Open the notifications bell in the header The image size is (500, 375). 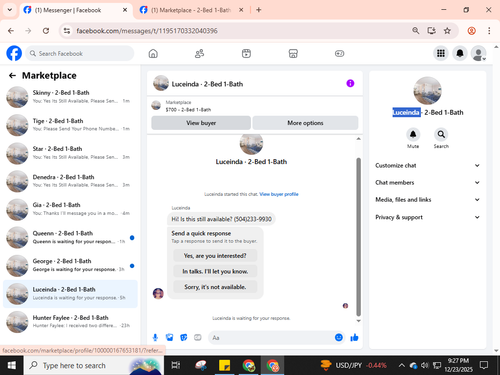point(460,53)
